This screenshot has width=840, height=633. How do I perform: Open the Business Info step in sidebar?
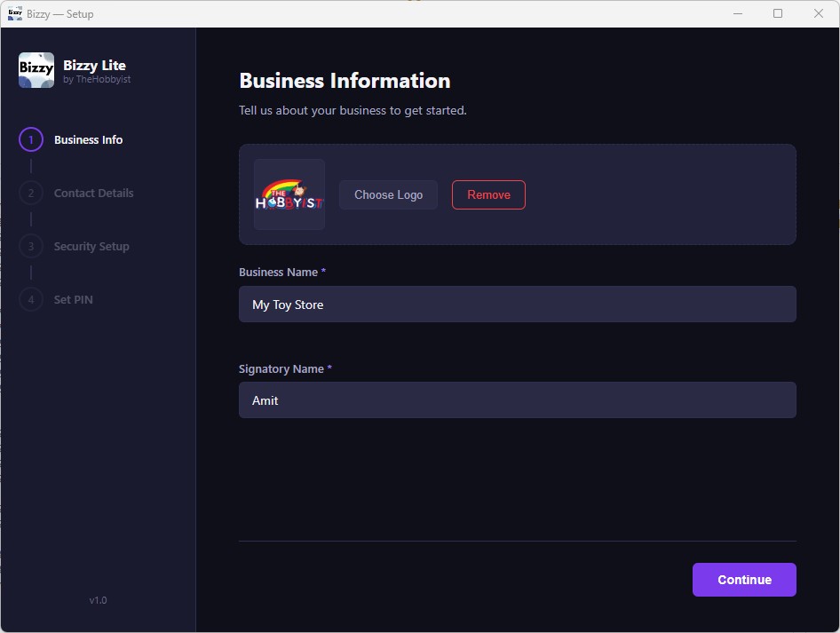coord(88,139)
